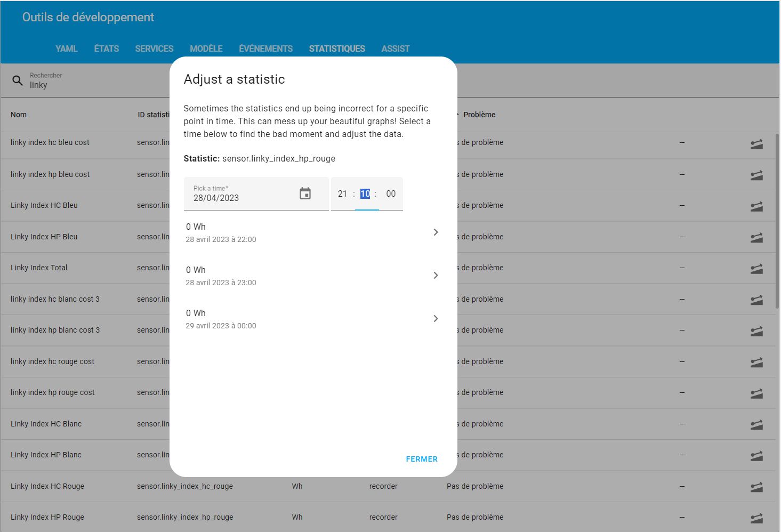This screenshot has width=781, height=532.
Task: Select linky index hc bleu cost name
Action: 50,142
